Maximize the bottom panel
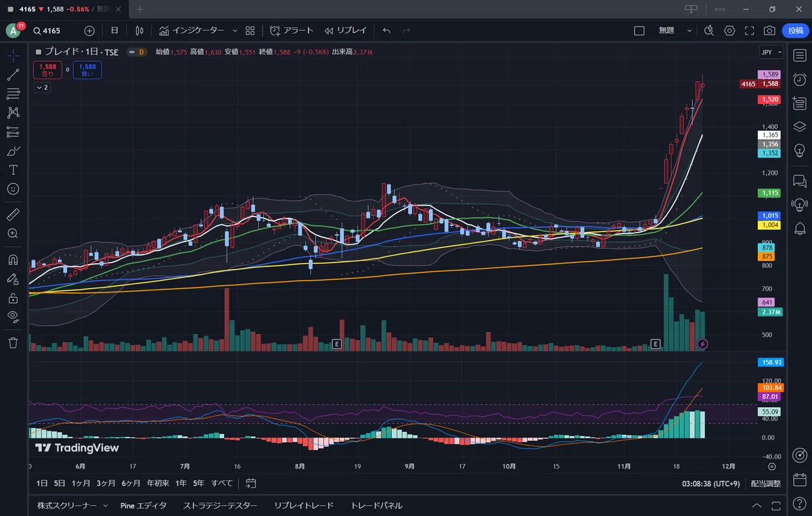 [x=775, y=506]
